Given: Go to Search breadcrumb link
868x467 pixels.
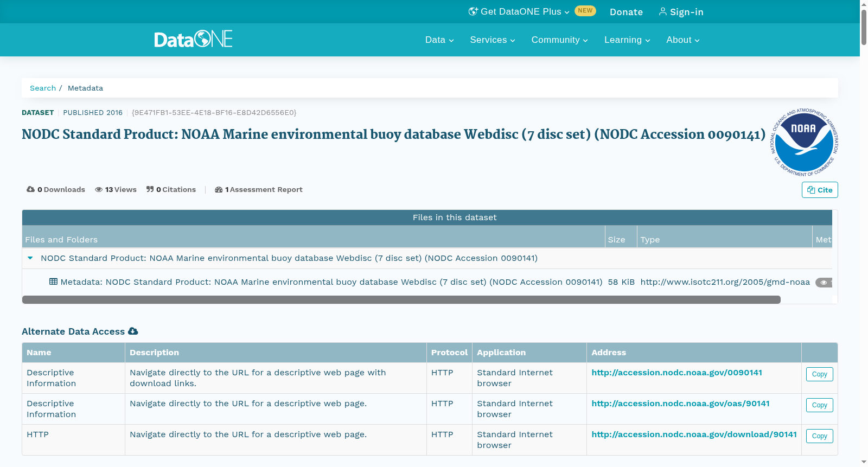Looking at the screenshot, I should 43,88.
